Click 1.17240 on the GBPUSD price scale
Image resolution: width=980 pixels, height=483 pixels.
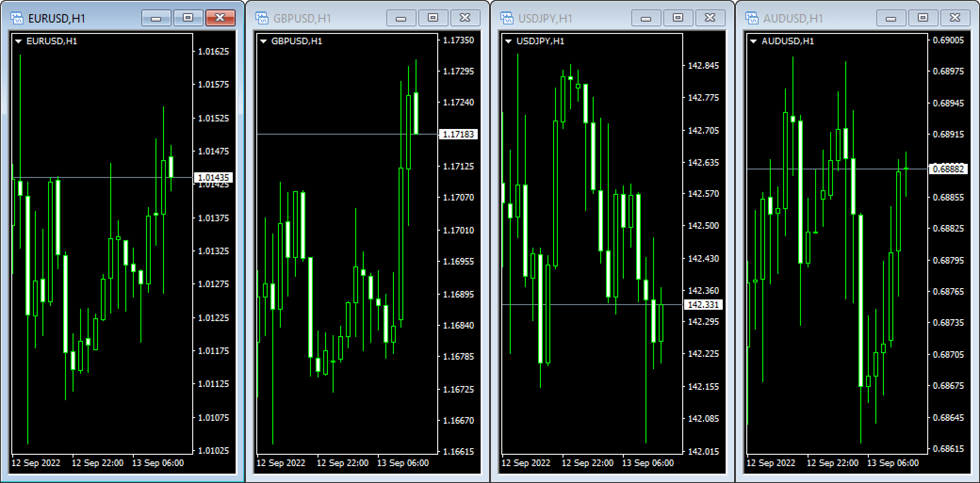click(x=458, y=102)
